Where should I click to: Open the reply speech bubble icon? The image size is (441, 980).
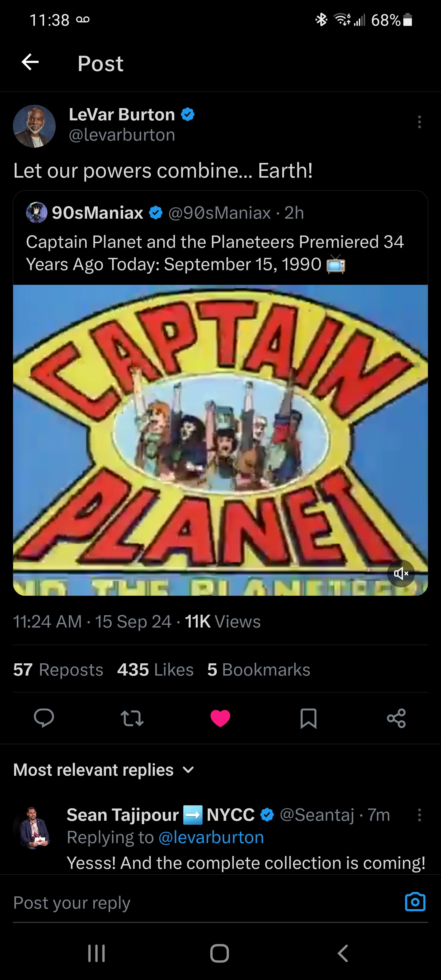tap(44, 718)
